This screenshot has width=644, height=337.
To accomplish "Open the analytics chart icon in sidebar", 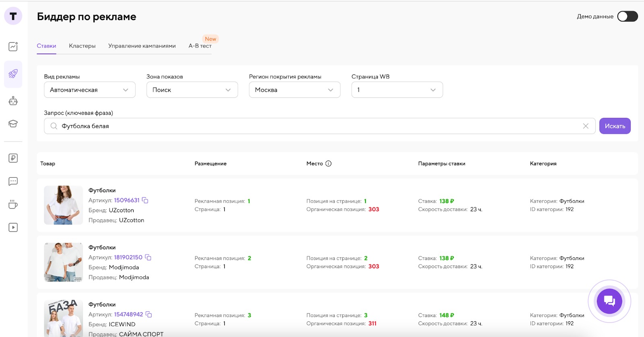I will [x=13, y=47].
